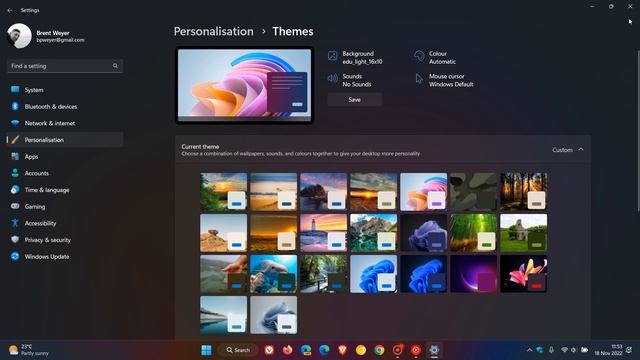
Task: Open the Gaming settings category
Action: 65,207
